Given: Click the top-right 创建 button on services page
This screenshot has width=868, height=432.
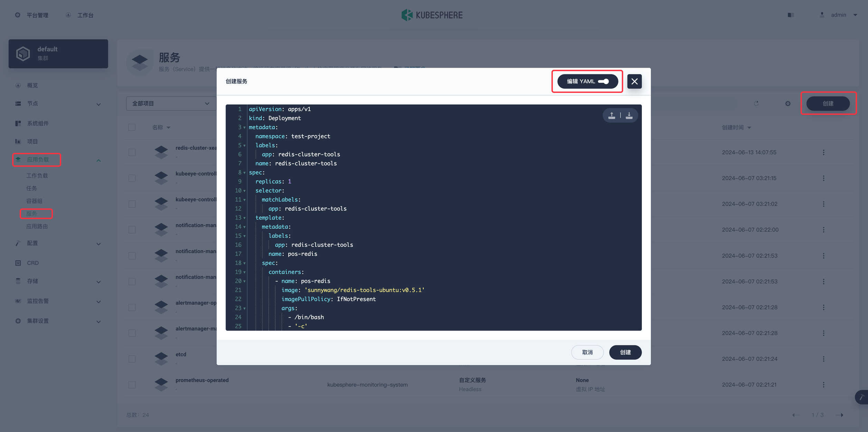Looking at the screenshot, I should [828, 104].
